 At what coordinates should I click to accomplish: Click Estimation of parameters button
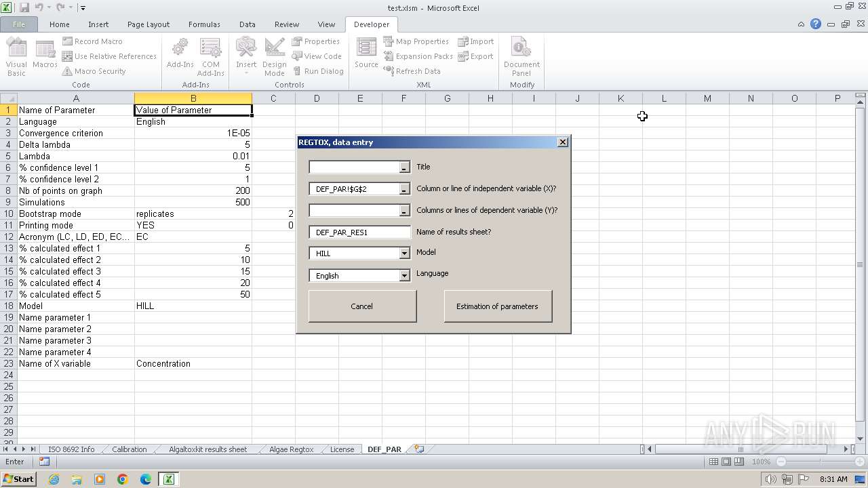coord(498,306)
